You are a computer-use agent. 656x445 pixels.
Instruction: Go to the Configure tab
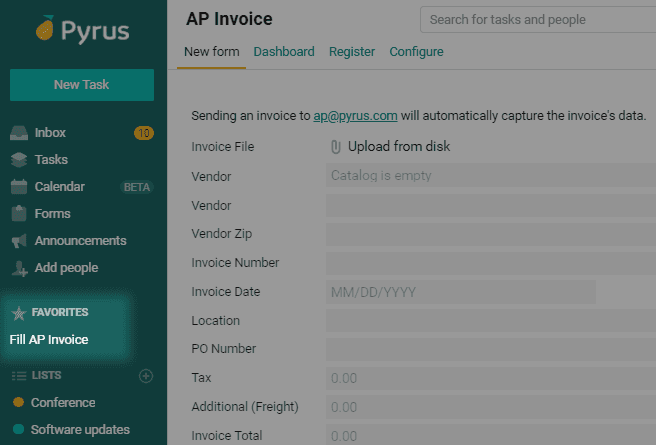[416, 52]
